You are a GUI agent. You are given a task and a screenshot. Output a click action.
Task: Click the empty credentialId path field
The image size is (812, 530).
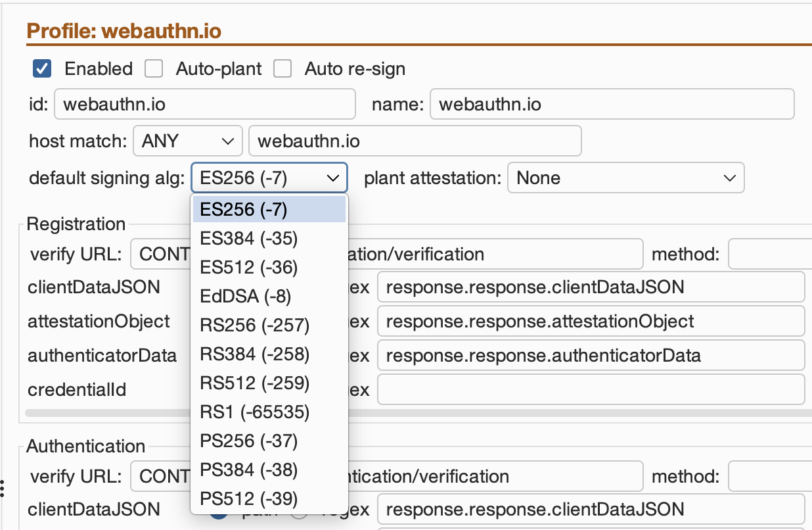pyautogui.click(x=591, y=390)
